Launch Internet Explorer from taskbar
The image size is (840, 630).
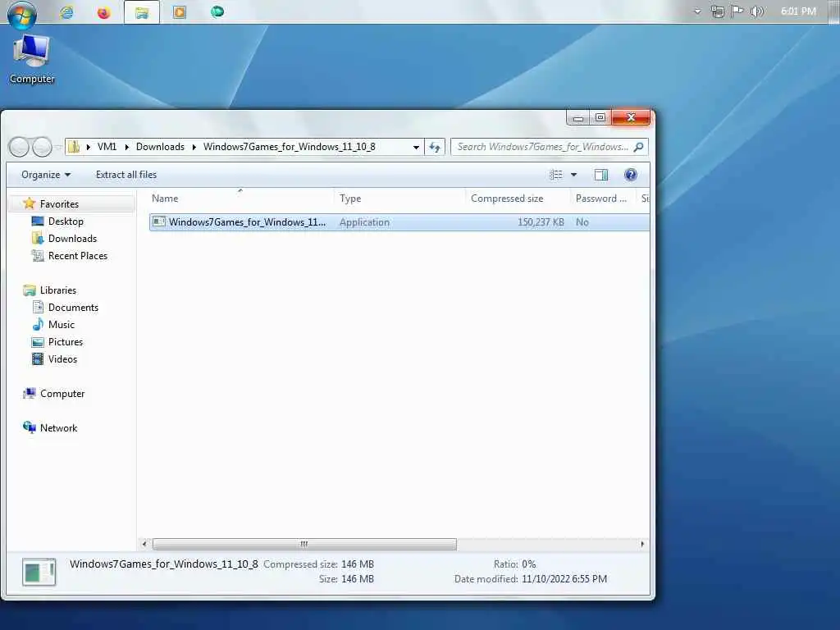click(x=66, y=12)
